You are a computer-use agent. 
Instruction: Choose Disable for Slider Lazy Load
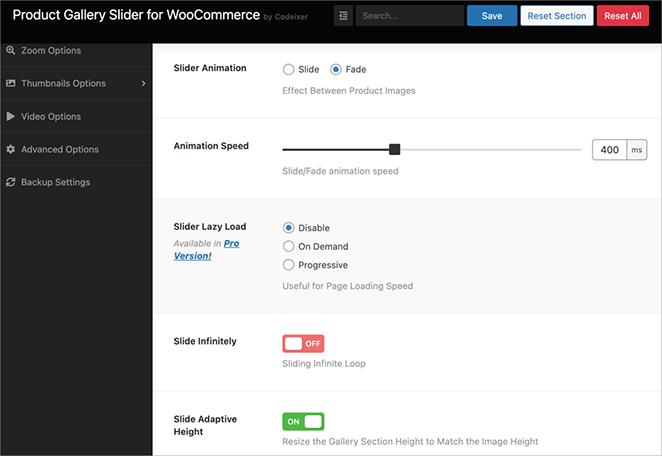(x=289, y=228)
